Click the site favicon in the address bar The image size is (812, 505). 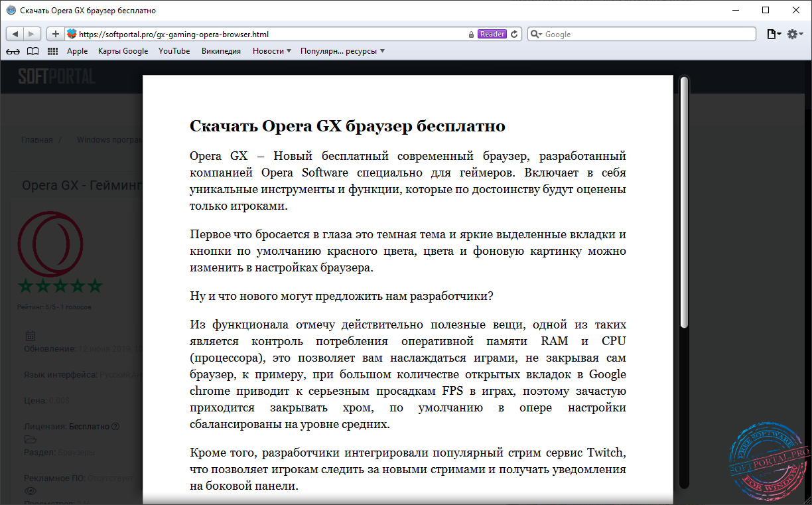coord(72,34)
